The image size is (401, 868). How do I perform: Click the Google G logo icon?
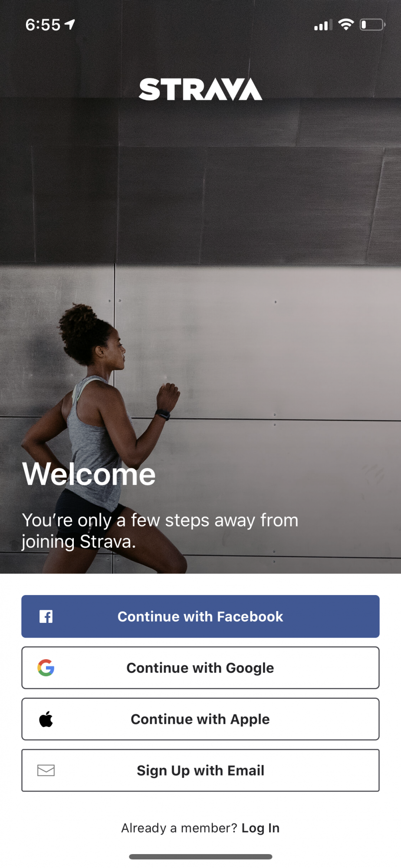(x=46, y=667)
